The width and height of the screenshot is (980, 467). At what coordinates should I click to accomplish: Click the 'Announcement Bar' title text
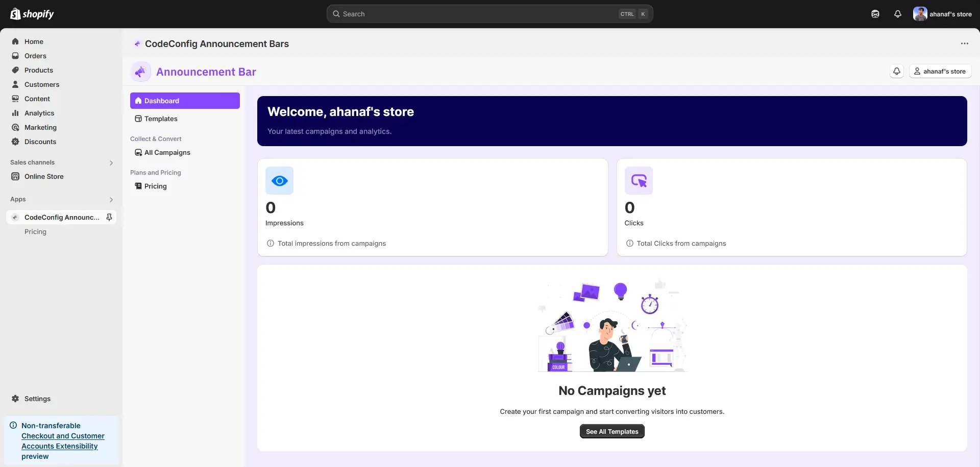(206, 72)
